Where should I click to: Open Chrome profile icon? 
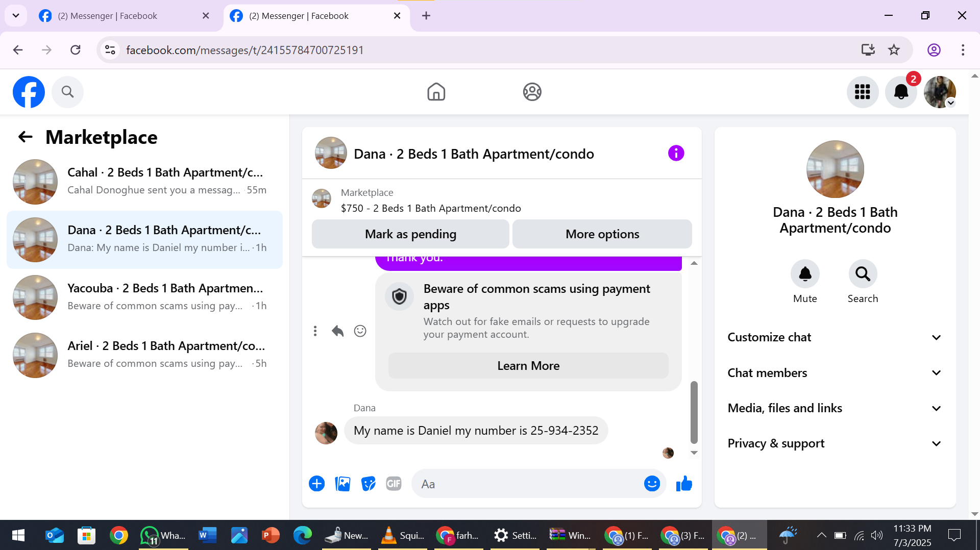(x=934, y=49)
